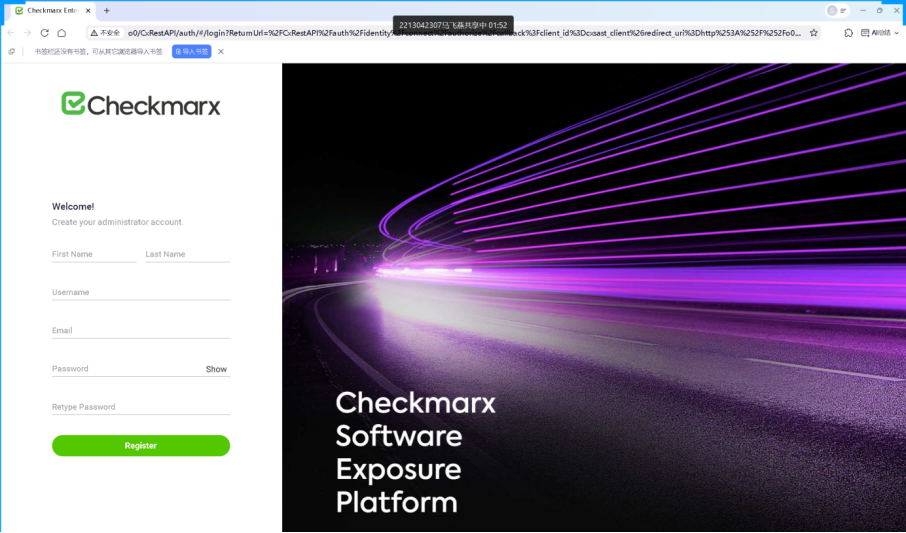Open the AI summary tool
Viewport: 906px width, 533px height.
(876, 33)
